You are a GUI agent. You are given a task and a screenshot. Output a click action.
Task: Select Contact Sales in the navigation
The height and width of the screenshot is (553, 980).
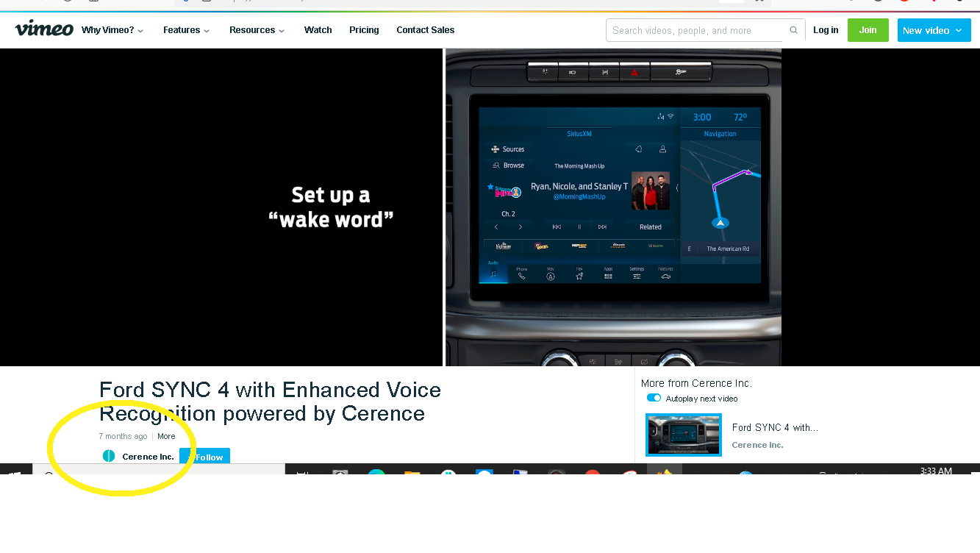(x=425, y=30)
